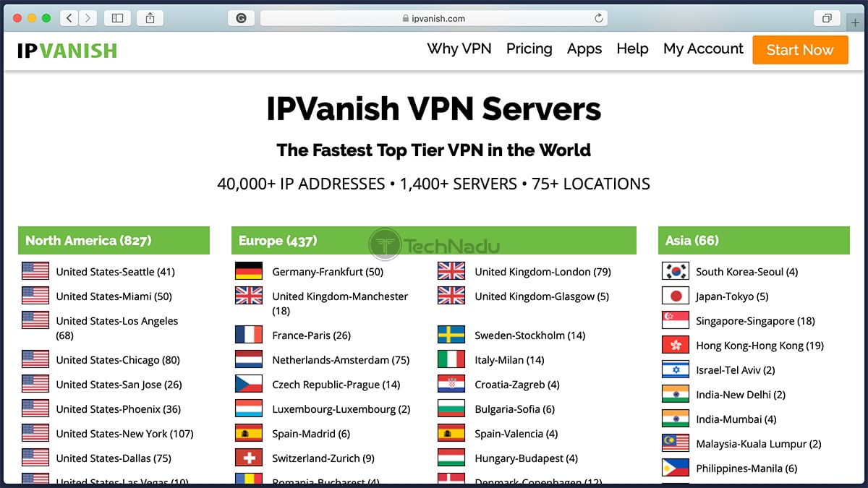Click the Grammarly extension icon left of address bar
Image resolution: width=868 pixels, height=488 pixels.
point(241,18)
